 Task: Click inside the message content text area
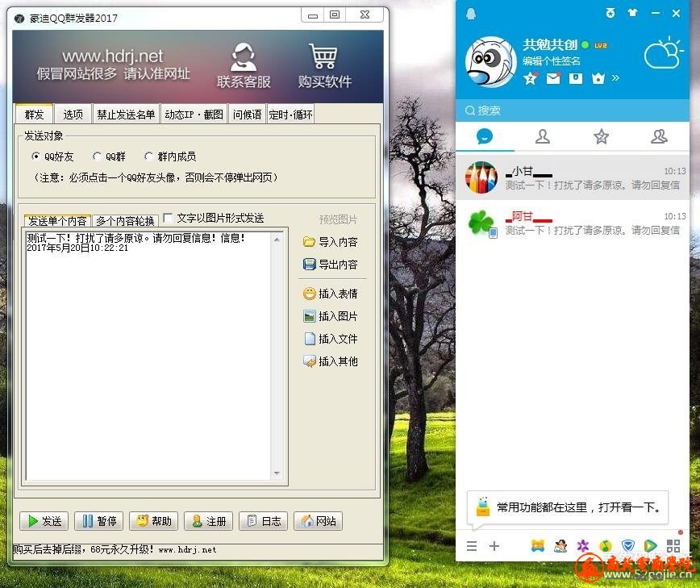(148, 356)
